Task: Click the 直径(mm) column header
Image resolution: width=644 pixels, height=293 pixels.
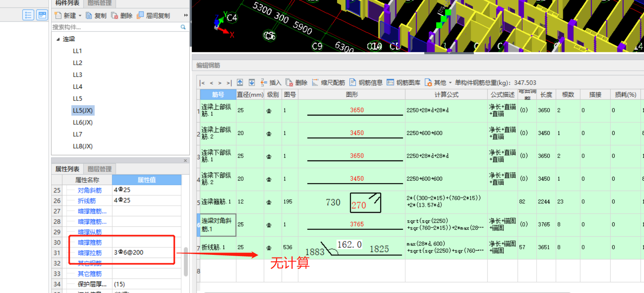Action: coord(250,94)
